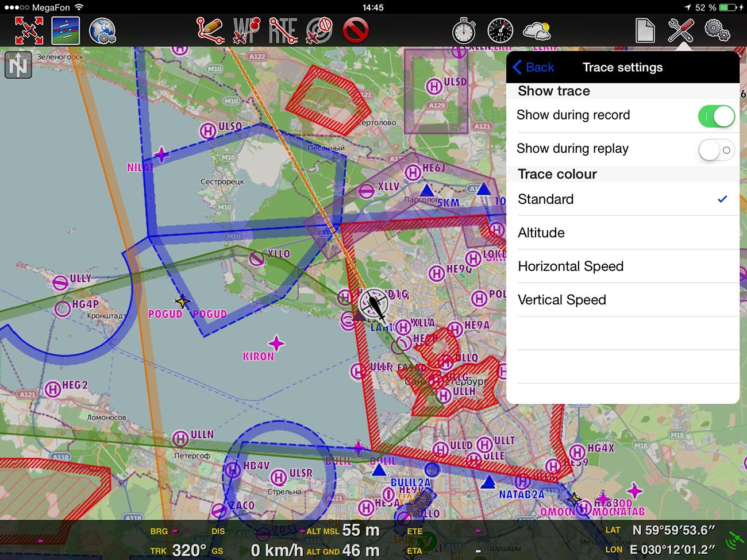
Task: Open the gears settings icon
Action: (x=717, y=30)
